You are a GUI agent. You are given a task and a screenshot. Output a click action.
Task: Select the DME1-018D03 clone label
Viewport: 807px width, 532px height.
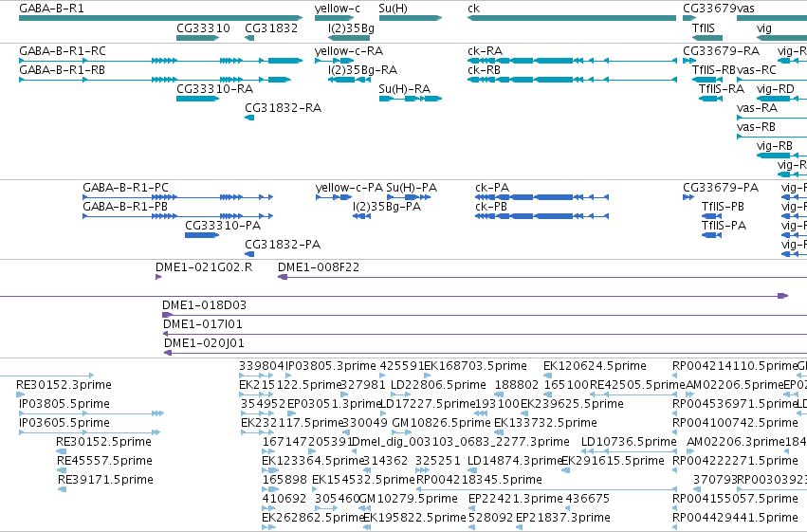coord(204,305)
